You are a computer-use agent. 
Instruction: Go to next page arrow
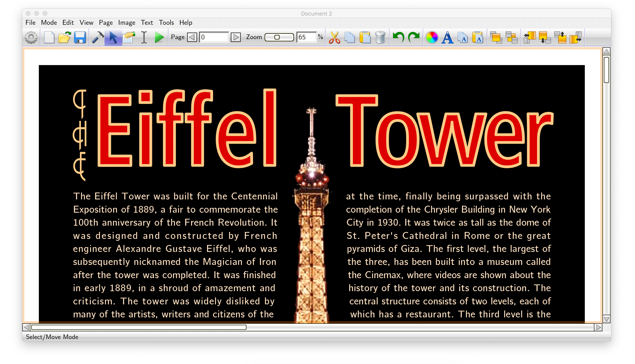235,37
